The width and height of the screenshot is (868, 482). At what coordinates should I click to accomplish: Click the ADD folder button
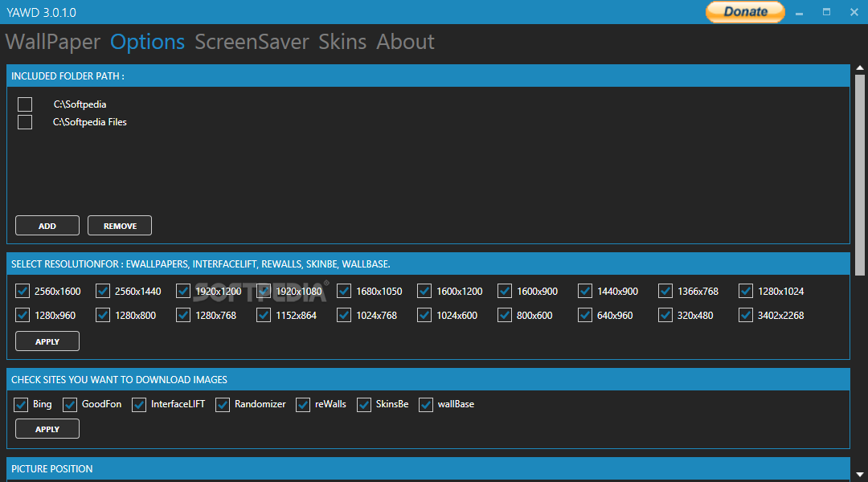click(x=47, y=226)
